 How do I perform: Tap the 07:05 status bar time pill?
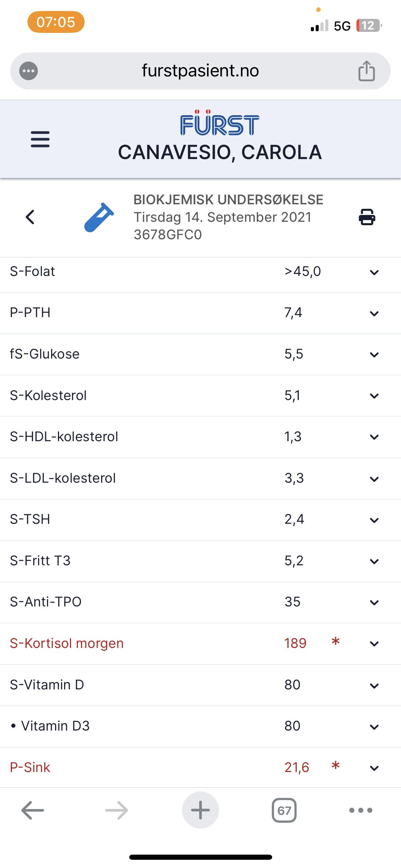tap(56, 22)
